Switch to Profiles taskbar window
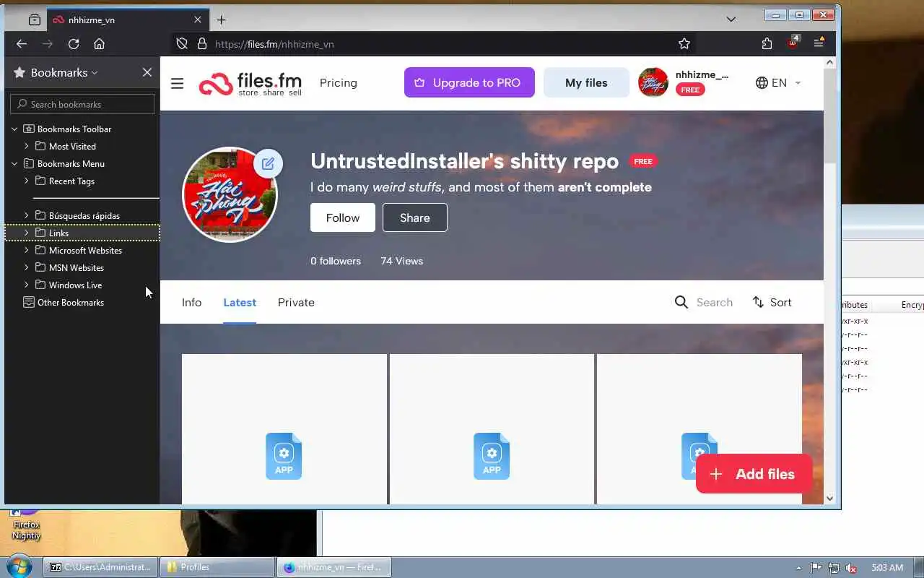Viewport: 924px width, 578px height. (x=217, y=567)
